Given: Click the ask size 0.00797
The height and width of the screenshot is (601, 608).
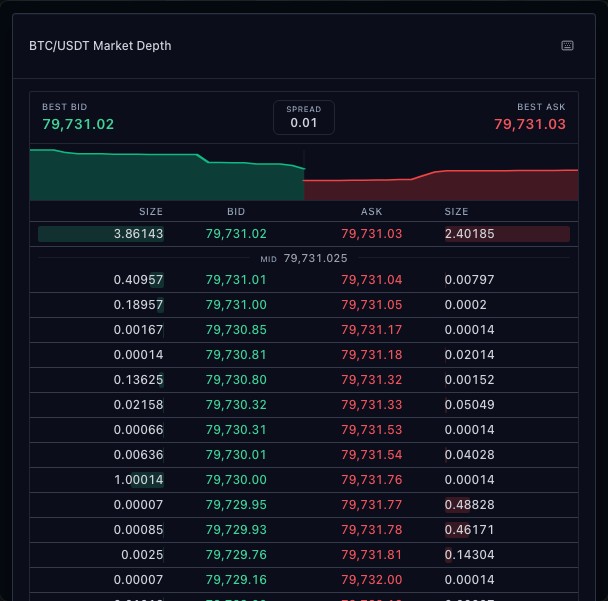Looking at the screenshot, I should tap(470, 280).
